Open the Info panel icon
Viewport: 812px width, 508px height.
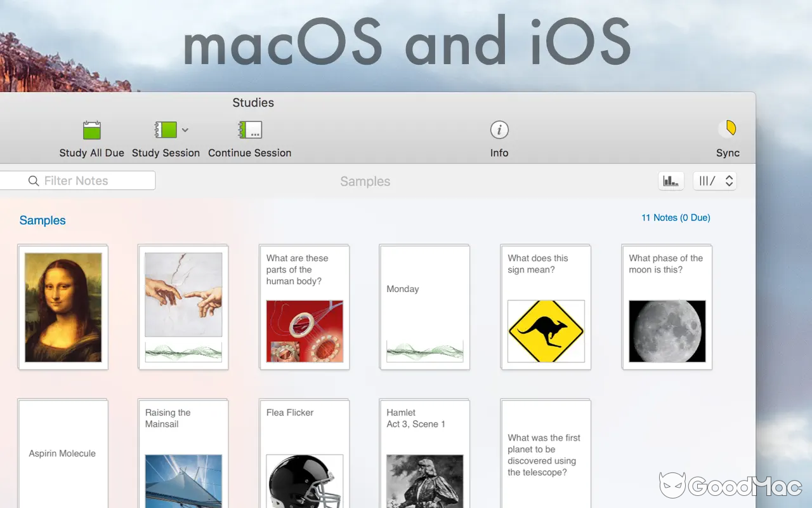499,130
